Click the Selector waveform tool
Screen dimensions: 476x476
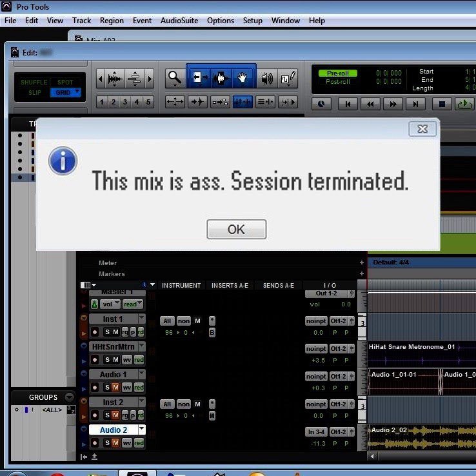point(221,79)
